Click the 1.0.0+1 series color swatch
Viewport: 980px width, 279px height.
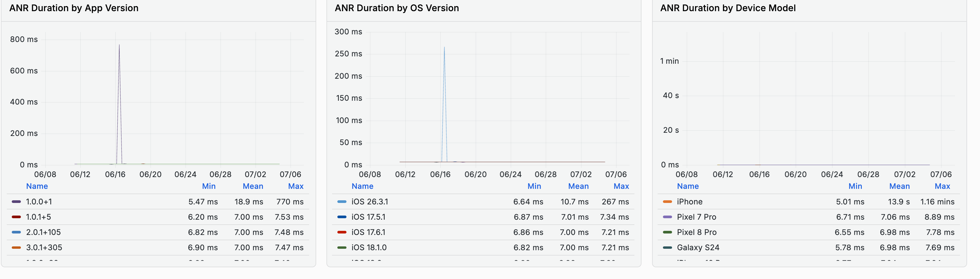coord(16,202)
